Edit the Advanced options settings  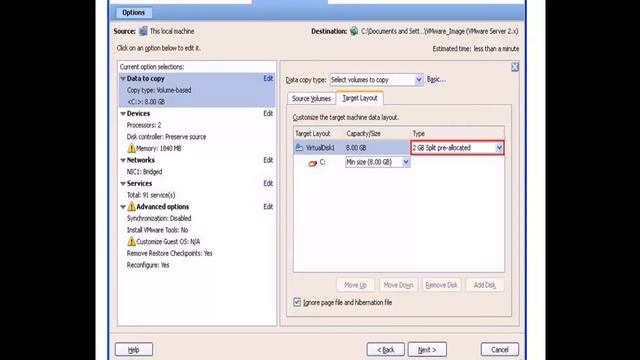[x=268, y=207]
